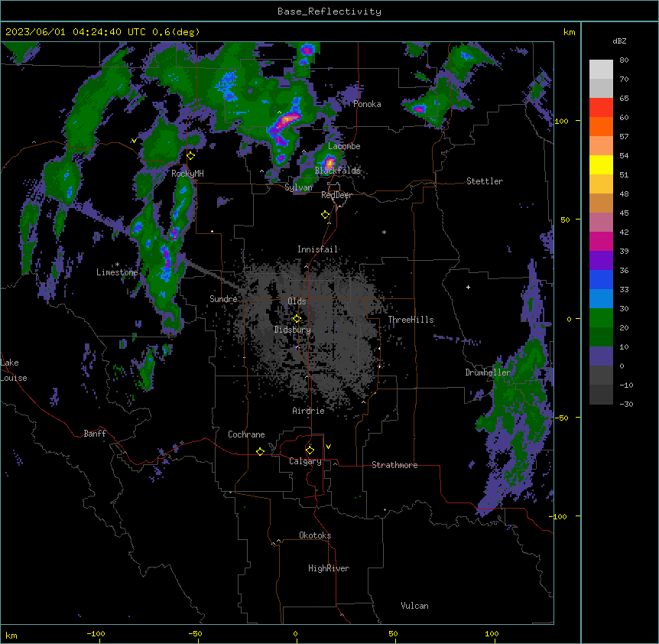Click the 65 value in the dBZ legend
Image resolution: width=659 pixels, height=644 pixels.
[x=624, y=98]
